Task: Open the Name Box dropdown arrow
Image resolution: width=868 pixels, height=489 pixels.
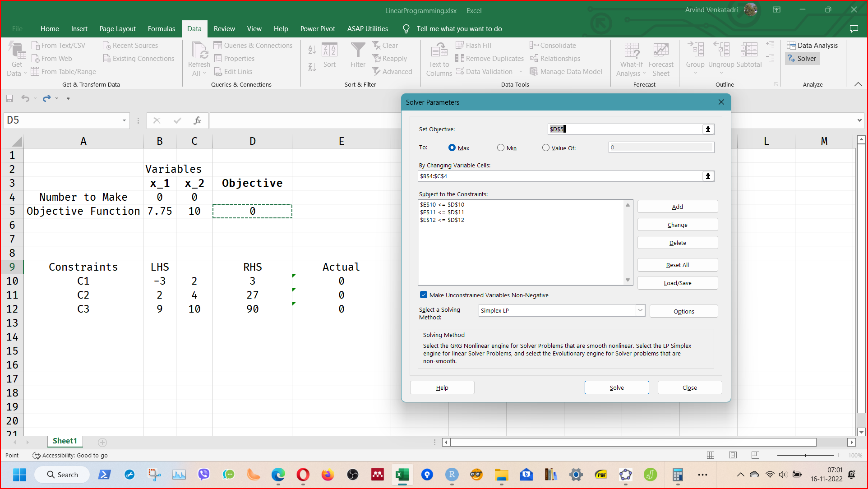Action: point(124,120)
